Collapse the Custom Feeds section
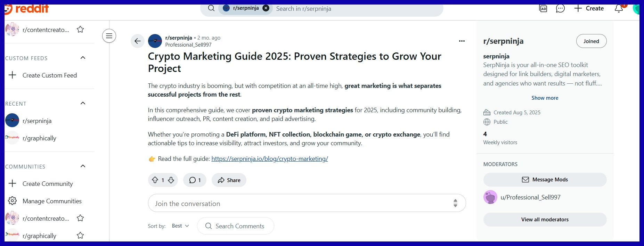The height and width of the screenshot is (246, 644). tap(83, 58)
